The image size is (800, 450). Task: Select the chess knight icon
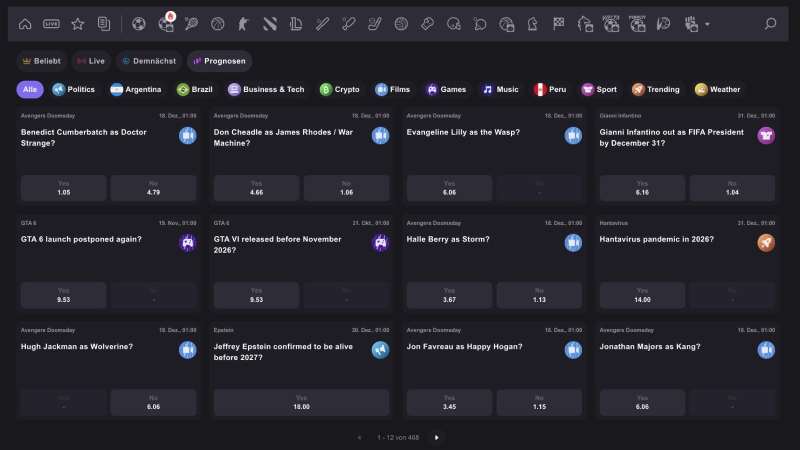pos(533,24)
